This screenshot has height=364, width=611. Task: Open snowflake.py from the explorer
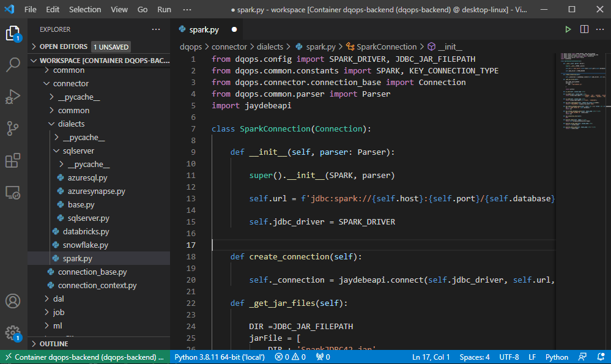[85, 245]
